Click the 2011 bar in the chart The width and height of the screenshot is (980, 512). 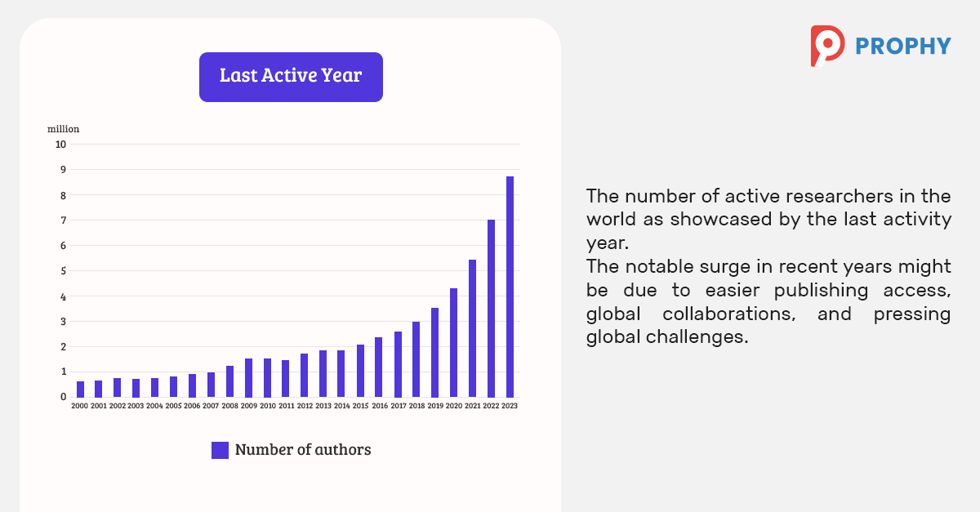pyautogui.click(x=286, y=379)
